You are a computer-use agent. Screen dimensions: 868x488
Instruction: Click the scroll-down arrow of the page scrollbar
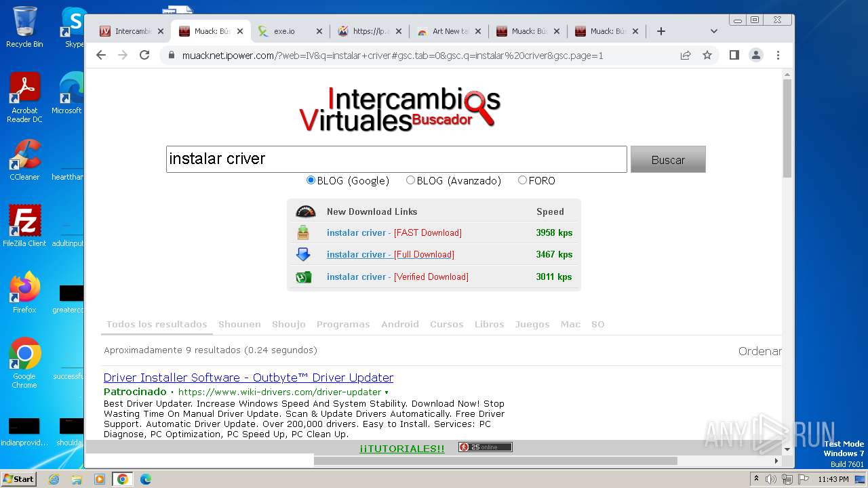787,449
